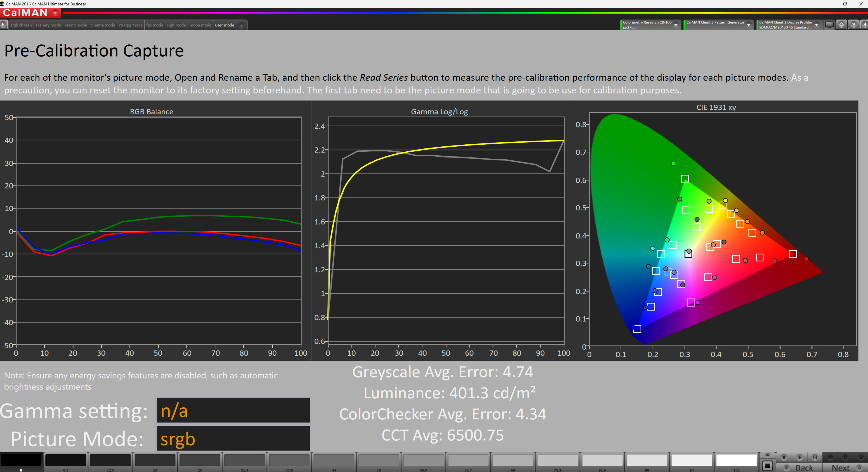Click the DDC monitor control icon

pyautogui.click(x=829, y=25)
